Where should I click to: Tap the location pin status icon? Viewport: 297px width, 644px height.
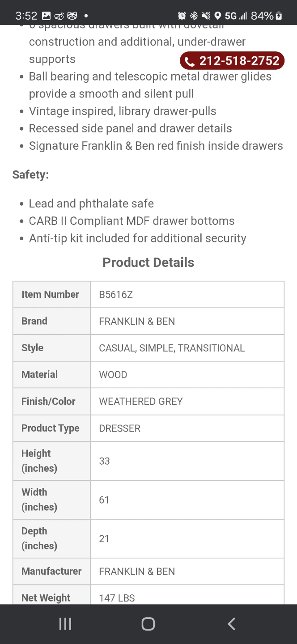click(x=218, y=16)
